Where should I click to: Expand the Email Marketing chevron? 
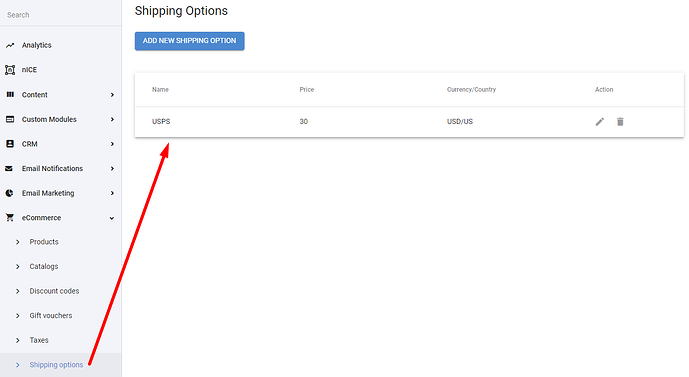(112, 193)
